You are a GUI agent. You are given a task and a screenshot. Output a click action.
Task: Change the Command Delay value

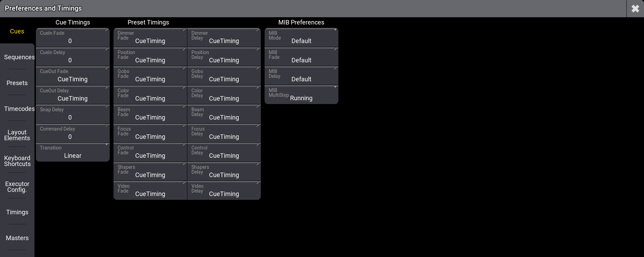(73, 133)
